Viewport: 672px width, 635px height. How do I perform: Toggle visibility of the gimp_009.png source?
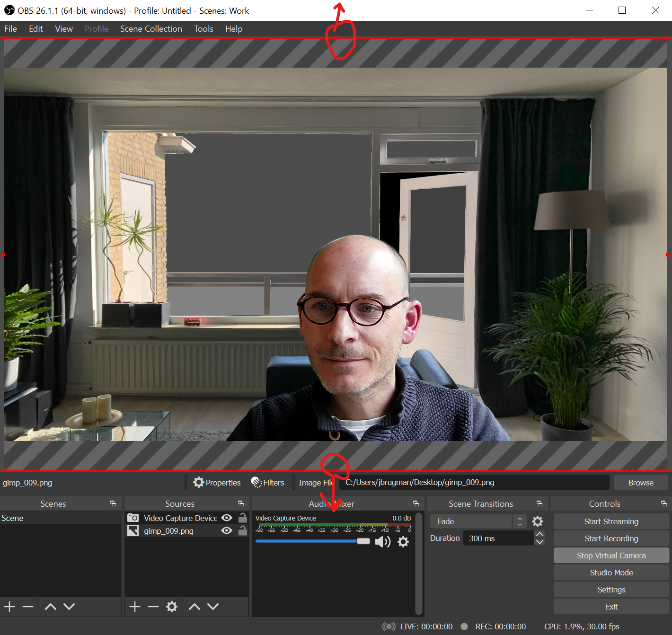click(227, 530)
